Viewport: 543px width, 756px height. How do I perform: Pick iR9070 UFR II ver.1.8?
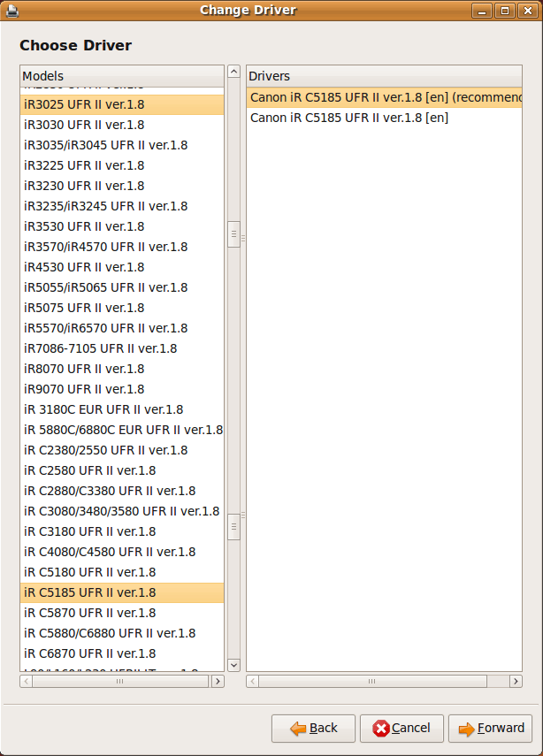coord(122,389)
